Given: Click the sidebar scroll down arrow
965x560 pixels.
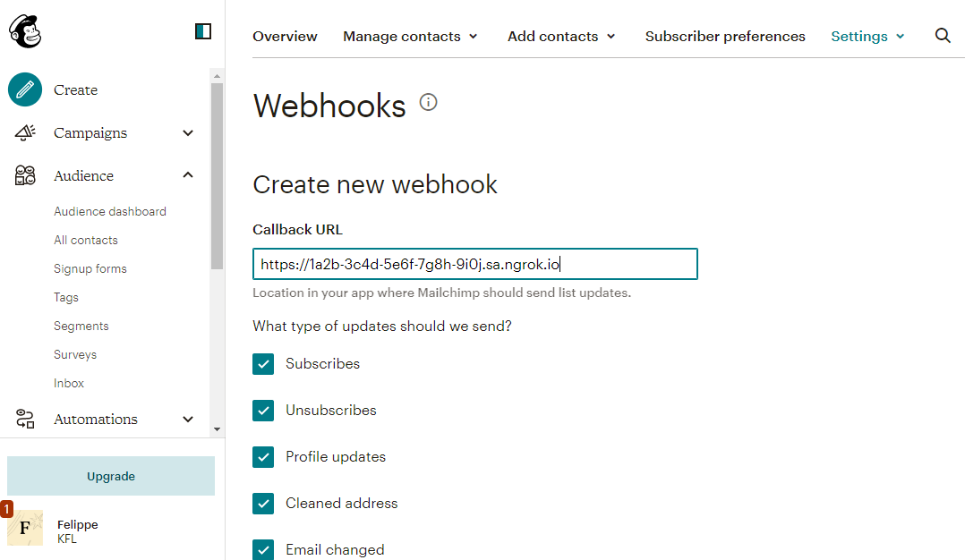Looking at the screenshot, I should [x=217, y=429].
